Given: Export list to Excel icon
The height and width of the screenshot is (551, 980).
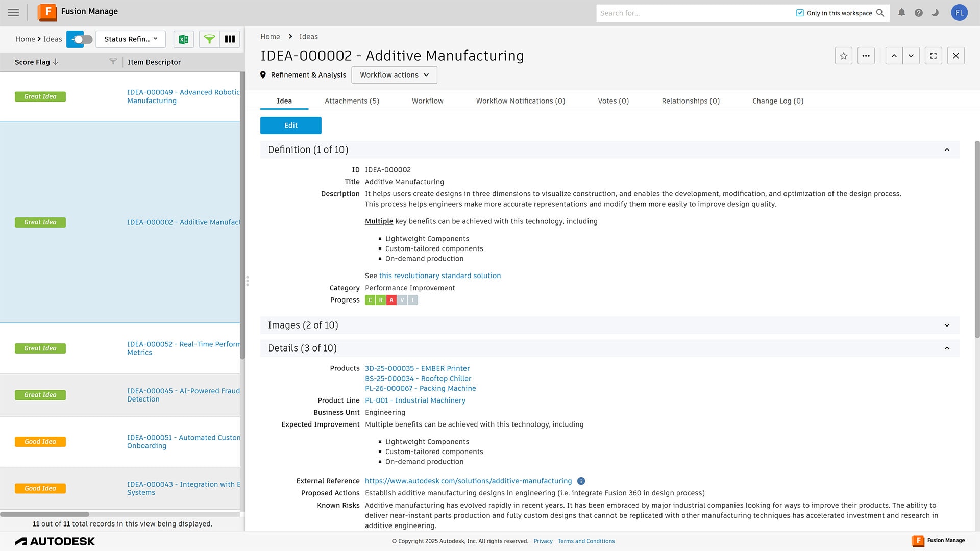Looking at the screenshot, I should (183, 39).
